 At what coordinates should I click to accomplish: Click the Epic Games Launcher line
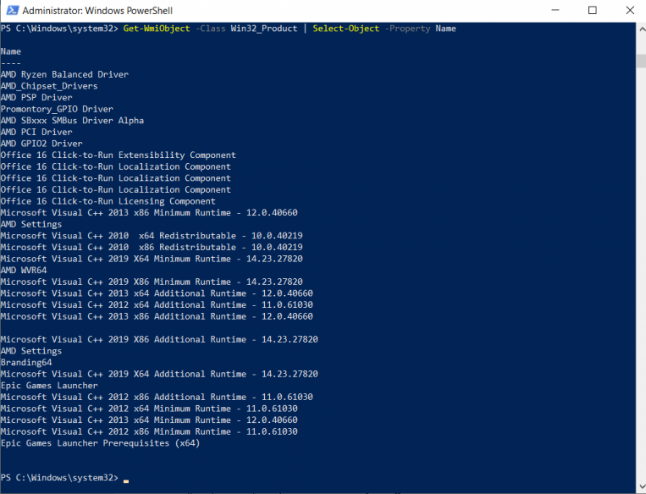pyautogui.click(x=49, y=386)
